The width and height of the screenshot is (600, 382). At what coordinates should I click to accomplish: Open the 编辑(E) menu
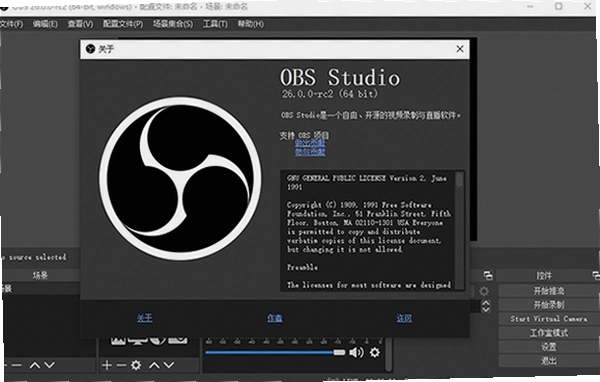click(x=45, y=24)
